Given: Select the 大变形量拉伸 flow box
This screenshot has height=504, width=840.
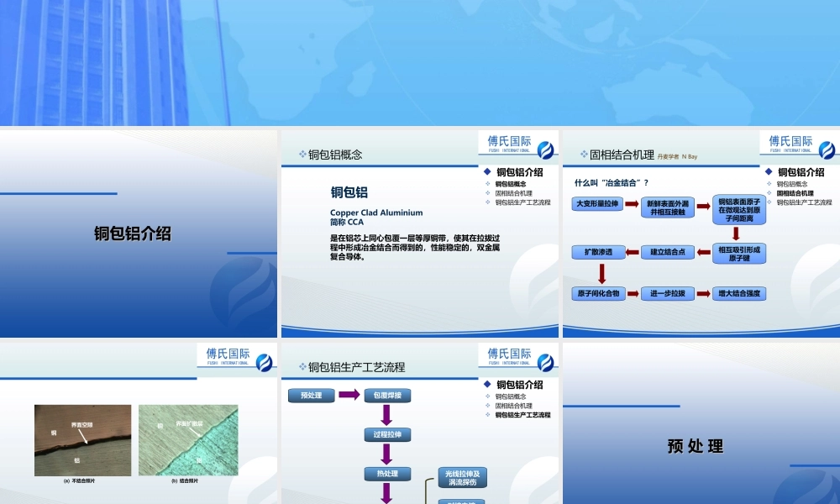Looking at the screenshot, I should [597, 204].
